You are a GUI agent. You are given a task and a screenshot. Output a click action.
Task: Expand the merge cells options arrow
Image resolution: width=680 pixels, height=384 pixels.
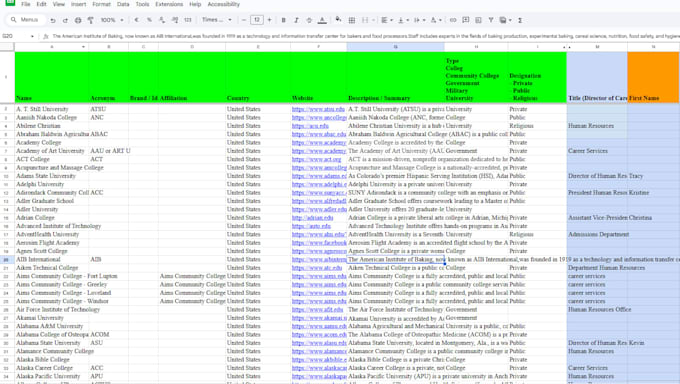pos(373,20)
